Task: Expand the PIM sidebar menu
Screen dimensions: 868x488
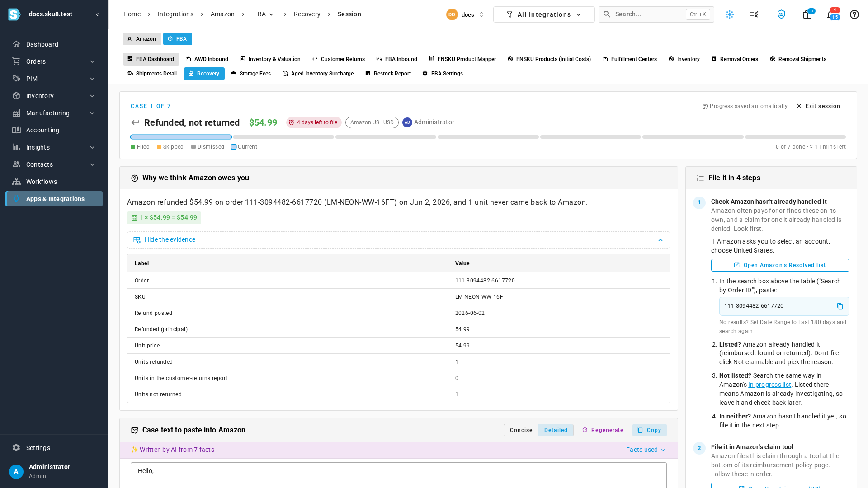Action: point(54,79)
